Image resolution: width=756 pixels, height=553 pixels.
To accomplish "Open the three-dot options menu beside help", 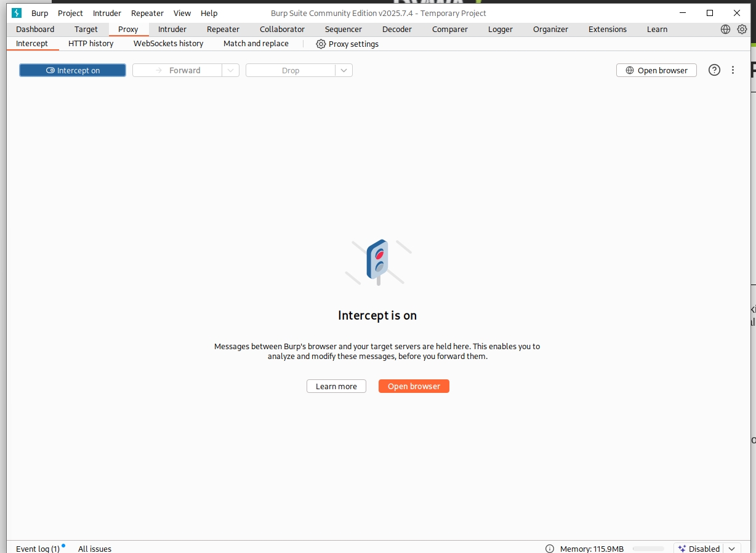I will pos(733,70).
